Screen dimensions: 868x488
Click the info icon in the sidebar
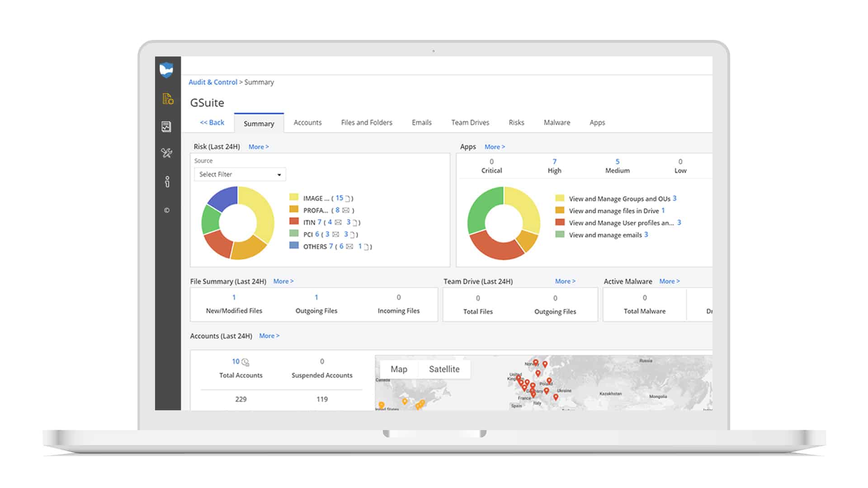point(167,182)
